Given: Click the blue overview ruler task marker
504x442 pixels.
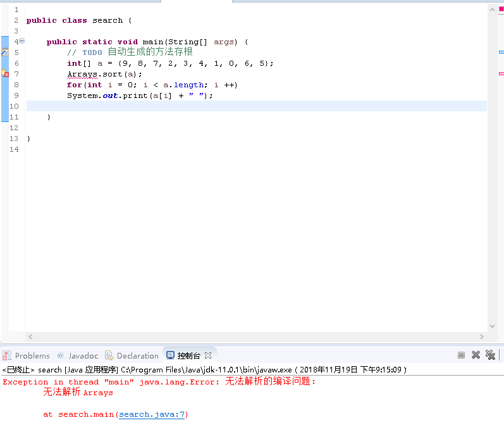Looking at the screenshot, I should pos(501,52).
